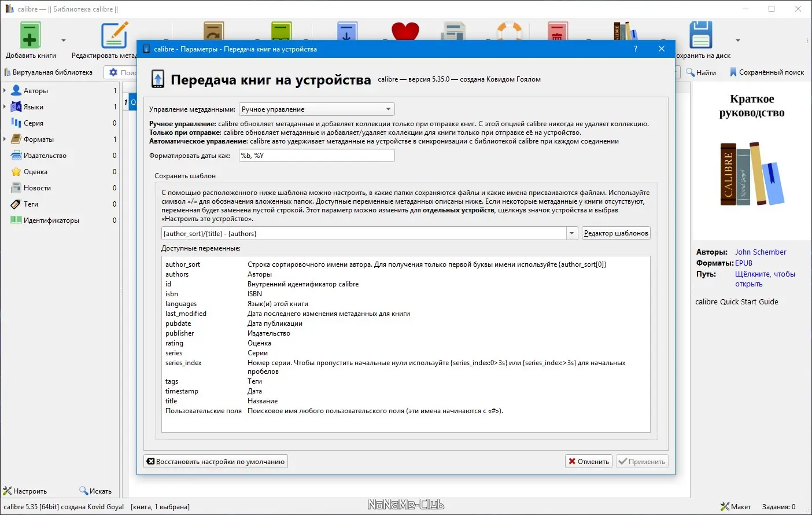Viewport: 812px width, 515px height.
Task: Click the languages variable row
Action: pos(406,304)
